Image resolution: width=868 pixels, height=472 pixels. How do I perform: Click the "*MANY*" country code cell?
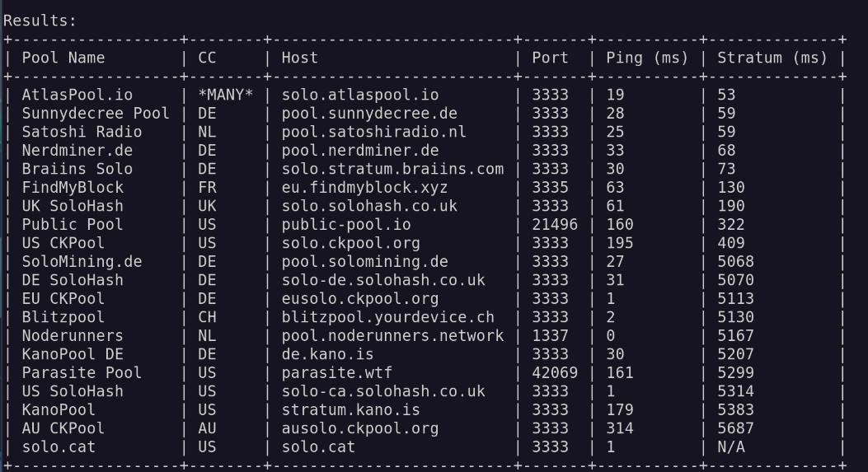[225, 95]
